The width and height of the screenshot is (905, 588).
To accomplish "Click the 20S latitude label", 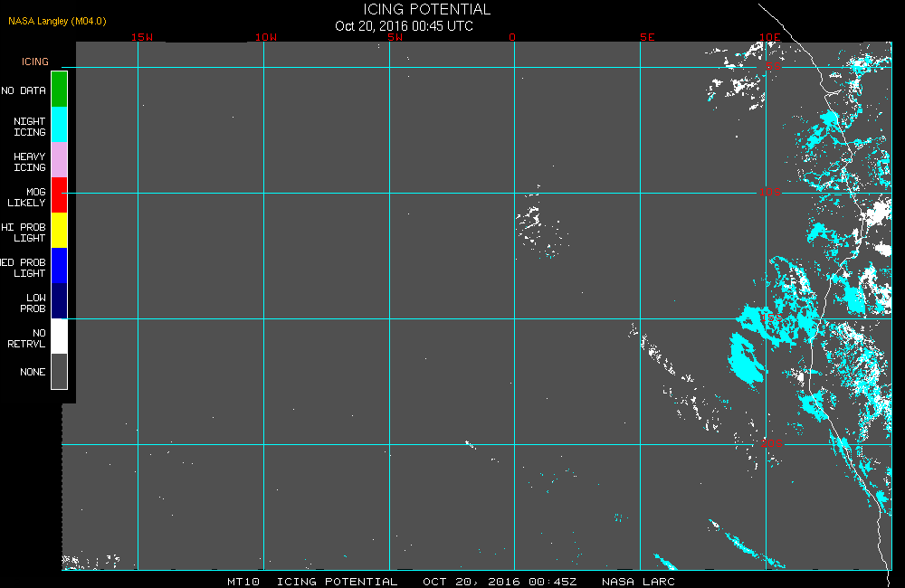I will point(772,443).
